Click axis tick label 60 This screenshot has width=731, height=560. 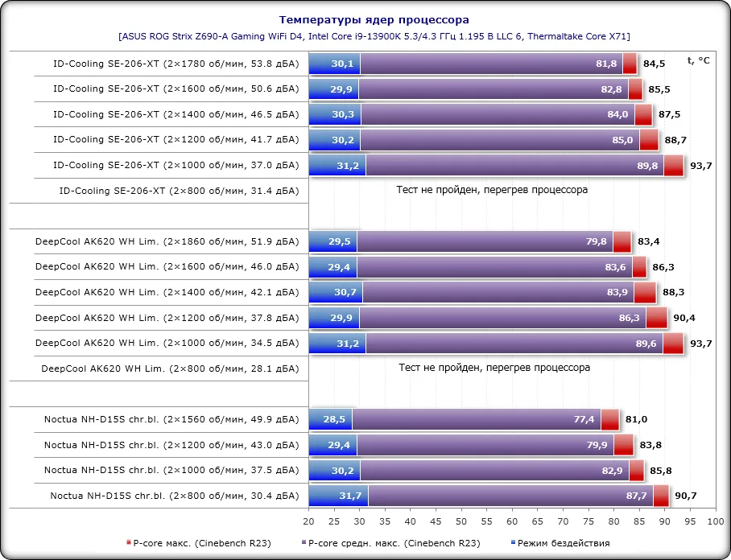coord(512,521)
